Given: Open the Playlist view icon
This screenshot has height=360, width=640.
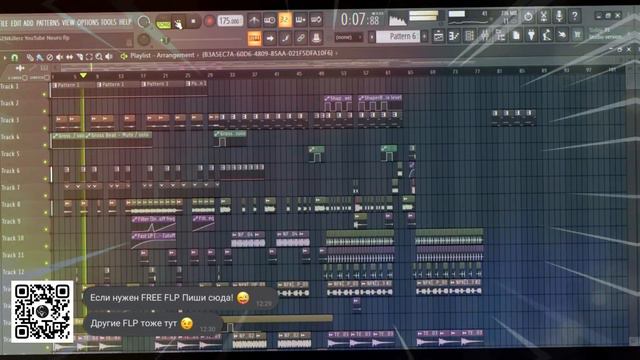Looking at the screenshot, I should [438, 36].
